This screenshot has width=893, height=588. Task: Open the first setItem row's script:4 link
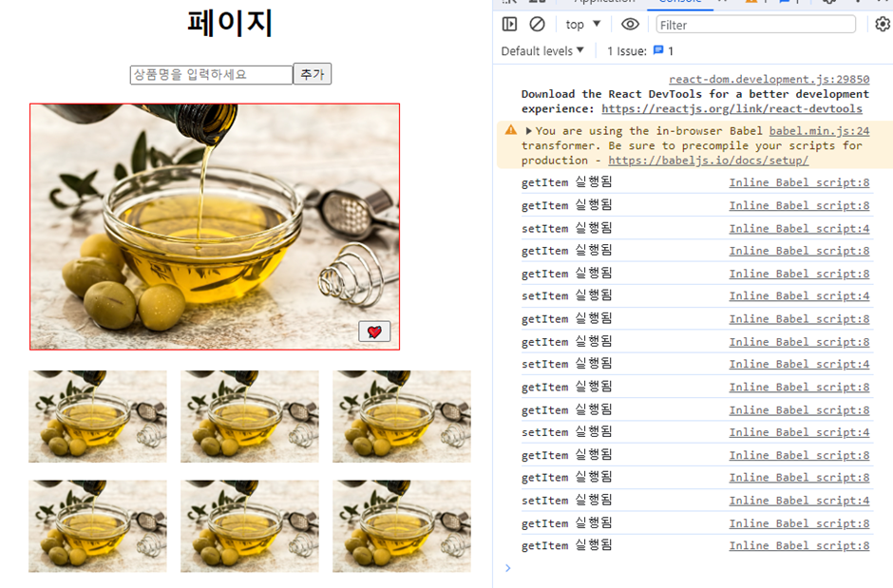point(799,228)
